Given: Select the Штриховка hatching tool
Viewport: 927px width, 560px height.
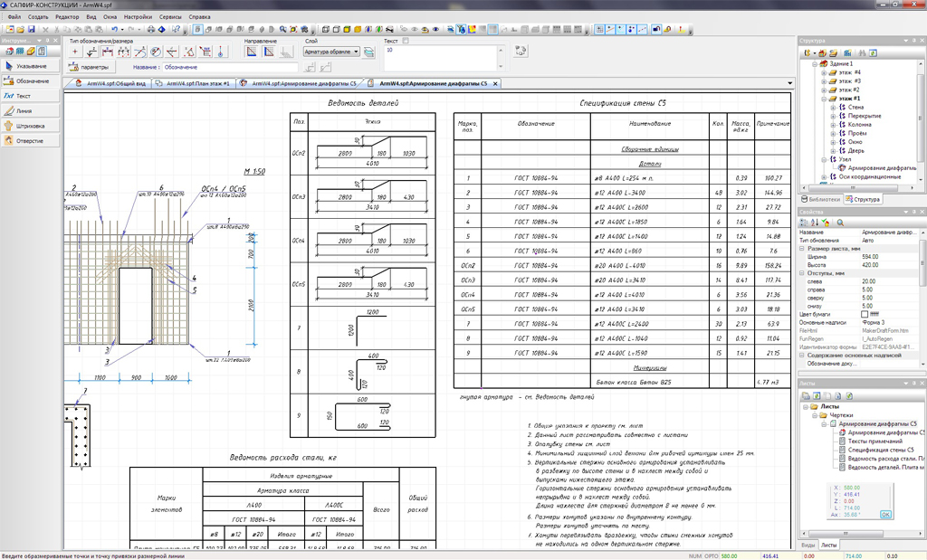Looking at the screenshot, I should 31,126.
